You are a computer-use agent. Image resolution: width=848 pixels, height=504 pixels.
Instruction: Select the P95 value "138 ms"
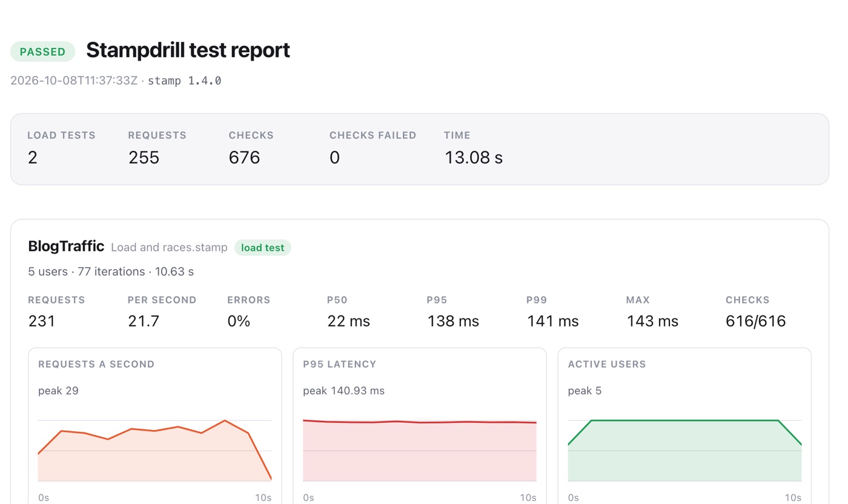click(x=453, y=321)
